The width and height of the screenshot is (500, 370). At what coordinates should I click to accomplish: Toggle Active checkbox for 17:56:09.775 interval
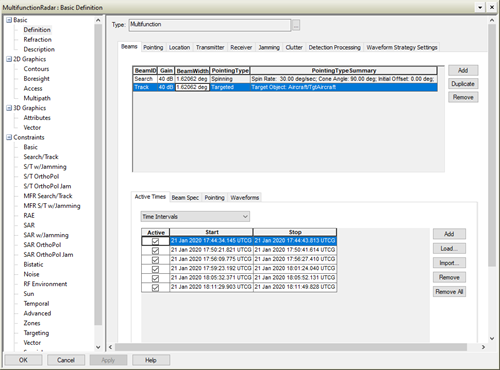pyautogui.click(x=155, y=260)
